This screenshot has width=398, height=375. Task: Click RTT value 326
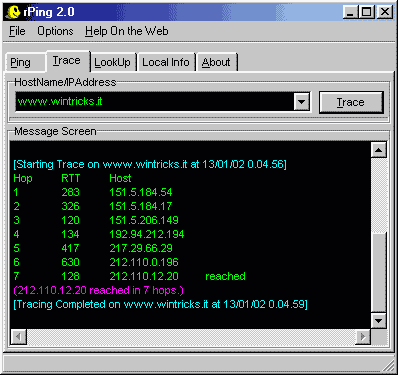point(70,206)
